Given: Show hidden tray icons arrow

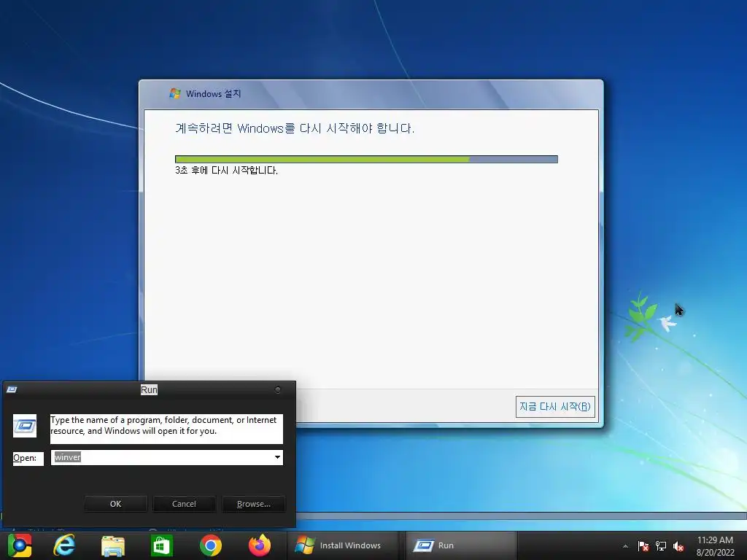Looking at the screenshot, I should click(625, 546).
